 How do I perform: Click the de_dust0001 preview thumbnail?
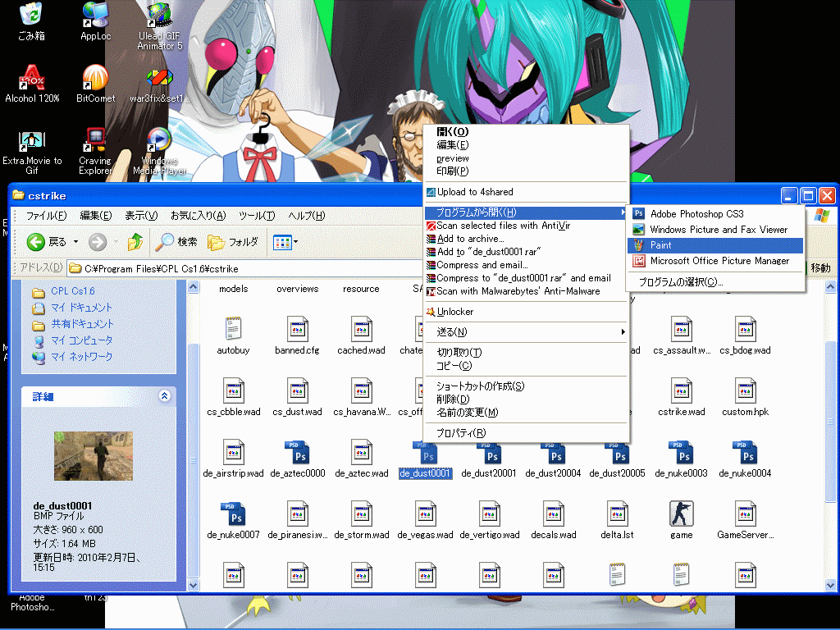(x=93, y=455)
